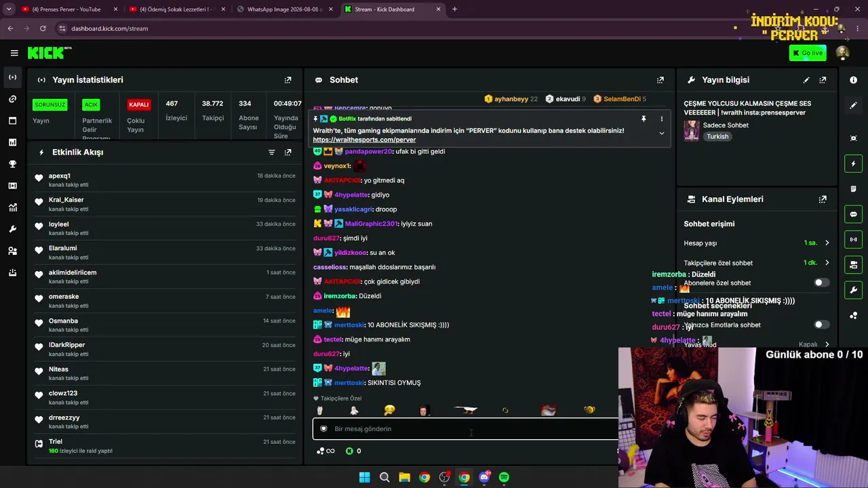Image resolution: width=868 pixels, height=488 pixels.
Task: Select the Stream - Kick Dashboard tab
Action: 393,9
